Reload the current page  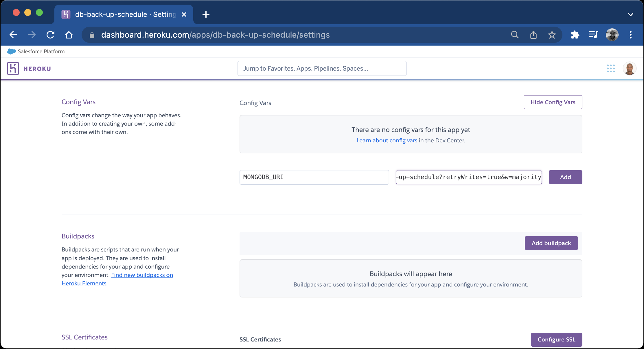click(50, 34)
